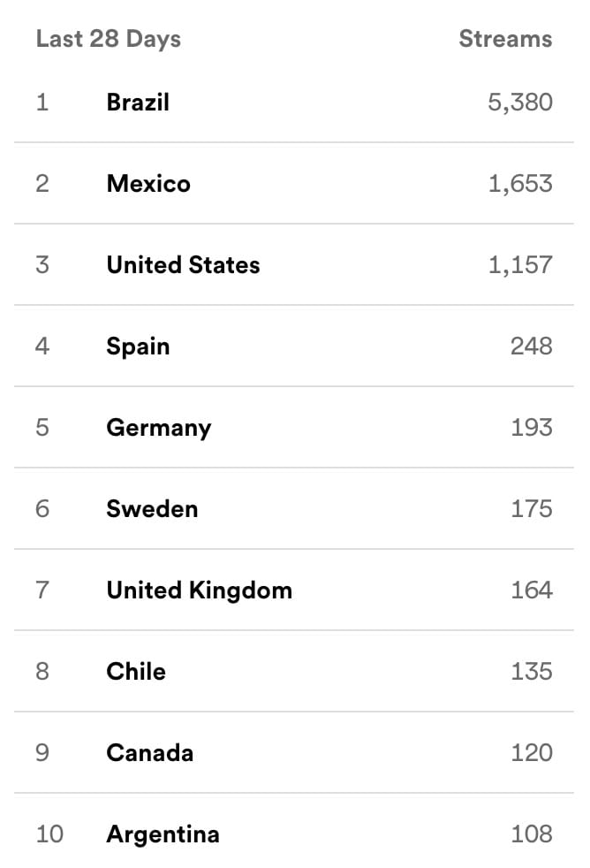This screenshot has height=868, width=590.
Task: Select the Mexico row entry
Action: pyautogui.click(x=148, y=184)
